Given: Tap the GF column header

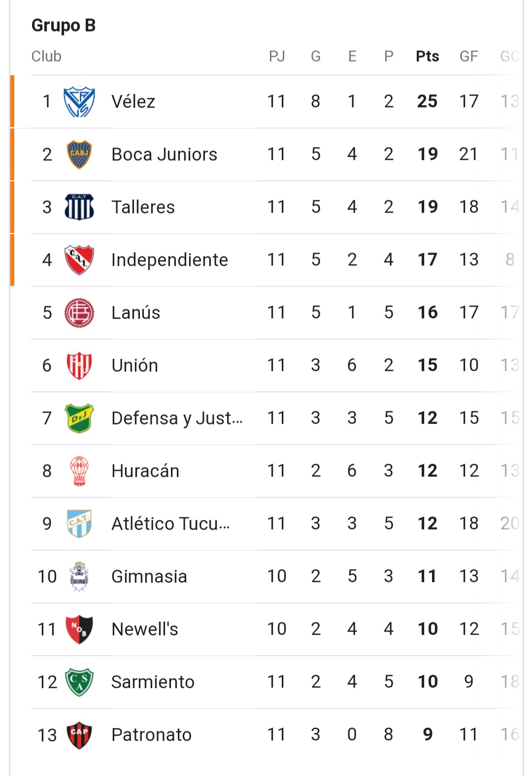Looking at the screenshot, I should pyautogui.click(x=469, y=56).
